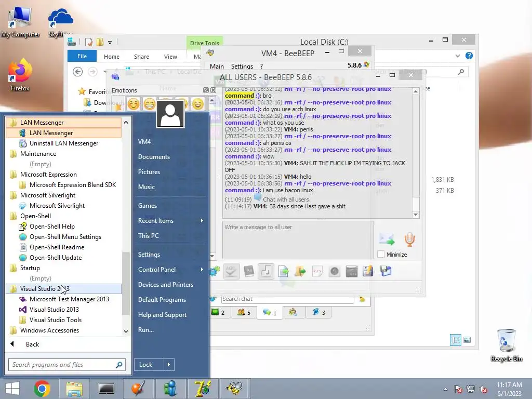Undock the Emoticons panel

point(206,90)
